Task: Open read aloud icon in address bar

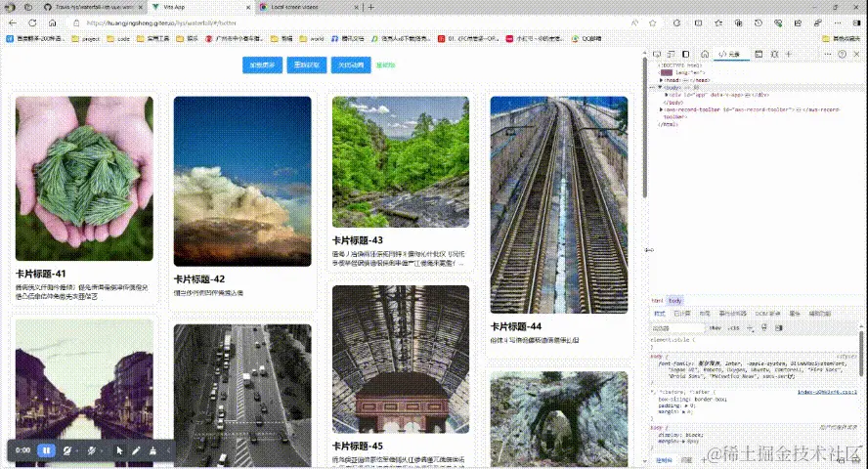Action: pos(634,23)
